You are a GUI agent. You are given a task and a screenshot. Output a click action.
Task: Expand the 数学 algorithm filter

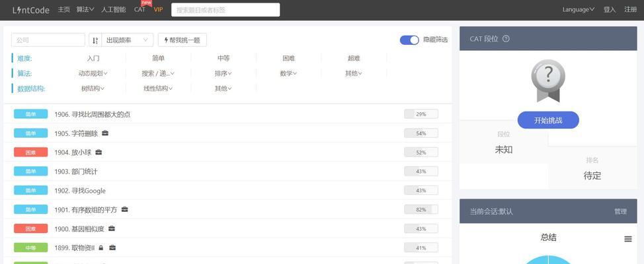[289, 73]
